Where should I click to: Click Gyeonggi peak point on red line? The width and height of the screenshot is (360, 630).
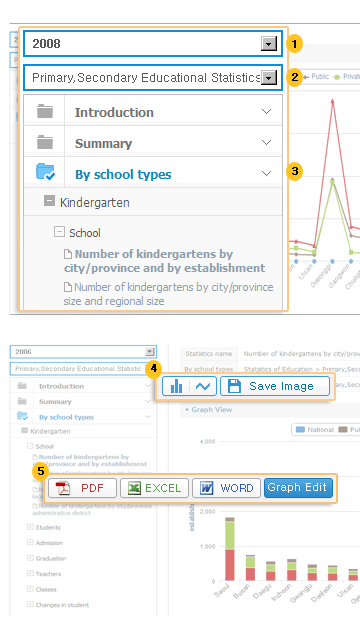click(x=332, y=102)
